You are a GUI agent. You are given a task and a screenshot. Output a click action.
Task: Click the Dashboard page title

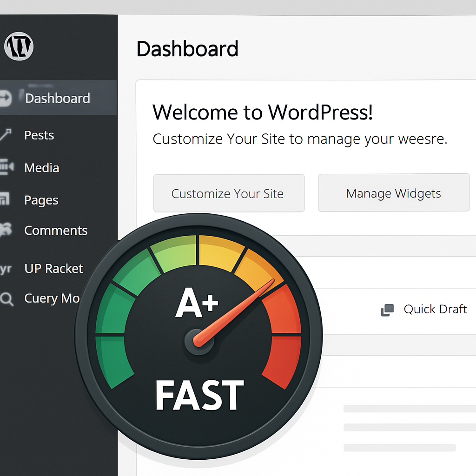pos(187,49)
